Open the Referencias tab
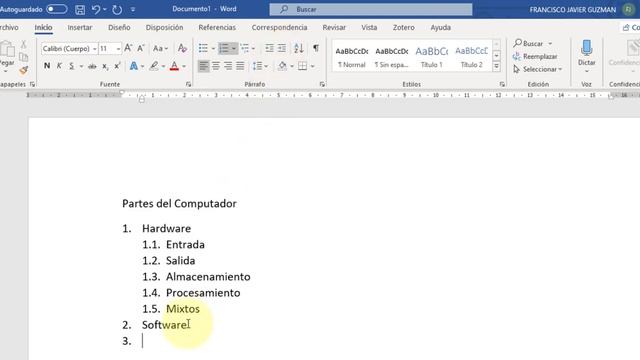640x360 pixels. tap(217, 27)
